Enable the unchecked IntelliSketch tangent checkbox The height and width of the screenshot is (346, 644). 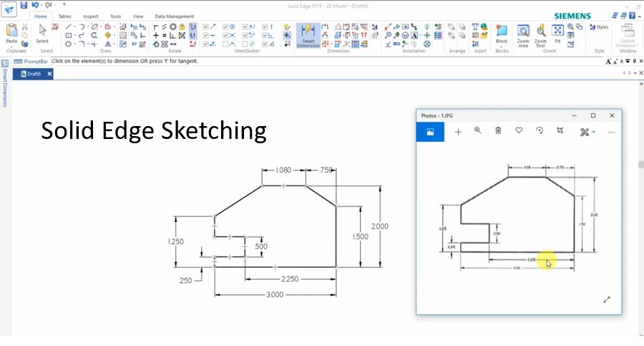pyautogui.click(x=225, y=44)
